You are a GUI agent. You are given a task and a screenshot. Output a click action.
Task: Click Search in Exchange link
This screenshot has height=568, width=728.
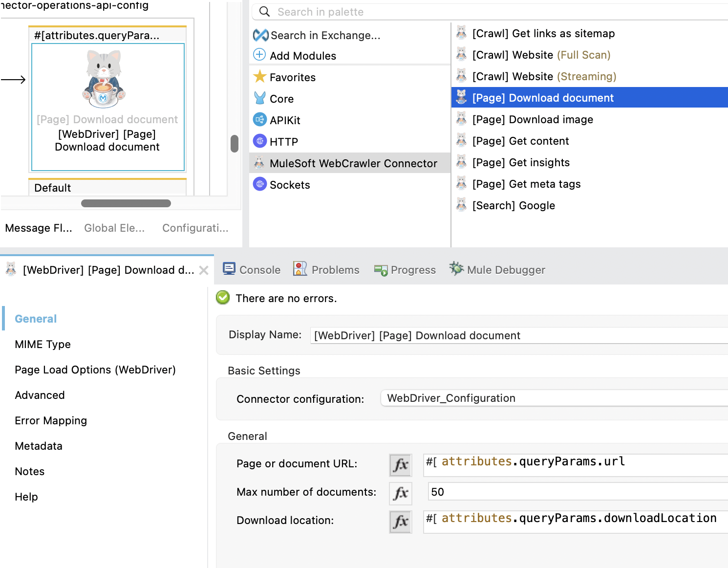click(x=325, y=35)
